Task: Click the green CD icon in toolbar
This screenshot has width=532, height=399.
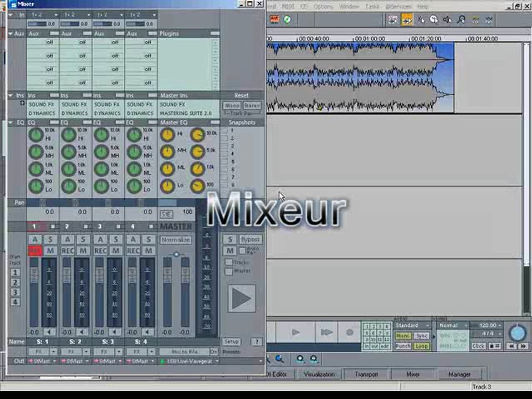Action: click(287, 19)
